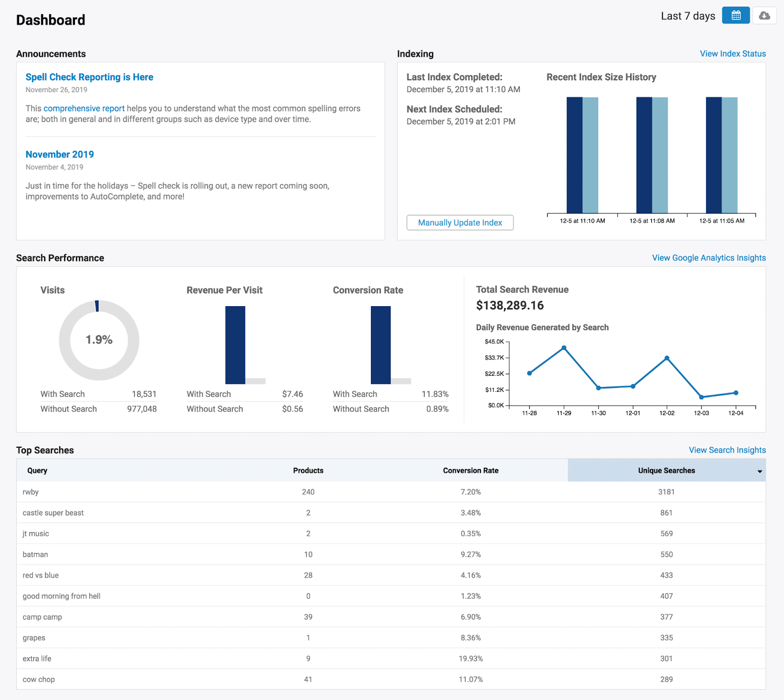The width and height of the screenshot is (784, 700).
Task: Open View Google Analytics Insights
Action: click(709, 258)
